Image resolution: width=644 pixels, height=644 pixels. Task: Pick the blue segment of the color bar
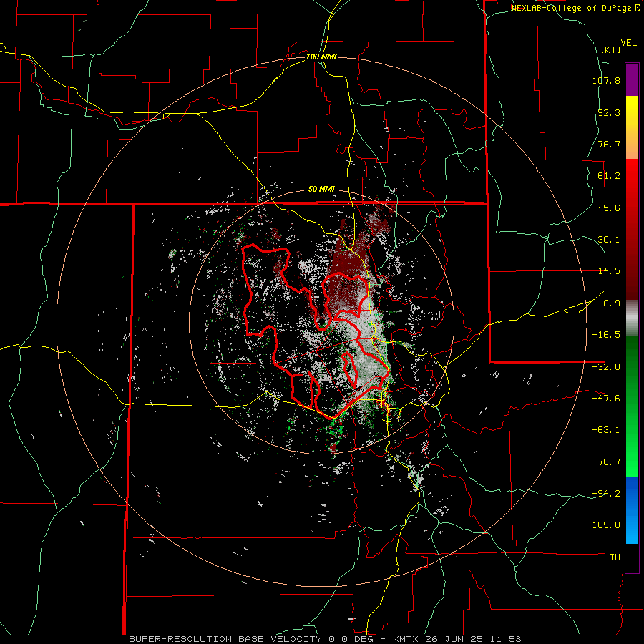tap(632, 510)
